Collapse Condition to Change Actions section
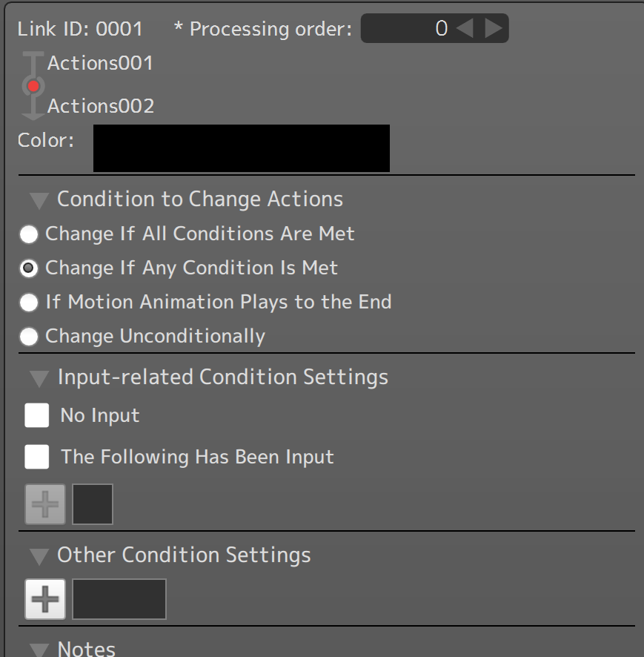 pos(40,200)
